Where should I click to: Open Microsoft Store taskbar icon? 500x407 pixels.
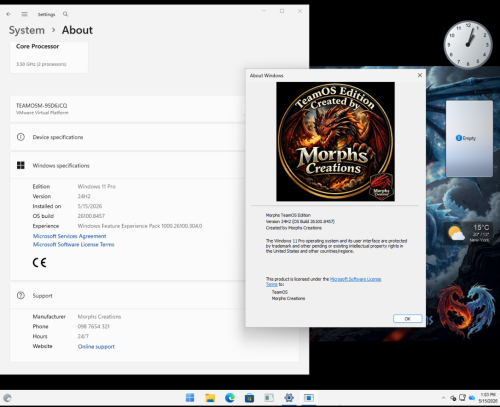point(249,398)
